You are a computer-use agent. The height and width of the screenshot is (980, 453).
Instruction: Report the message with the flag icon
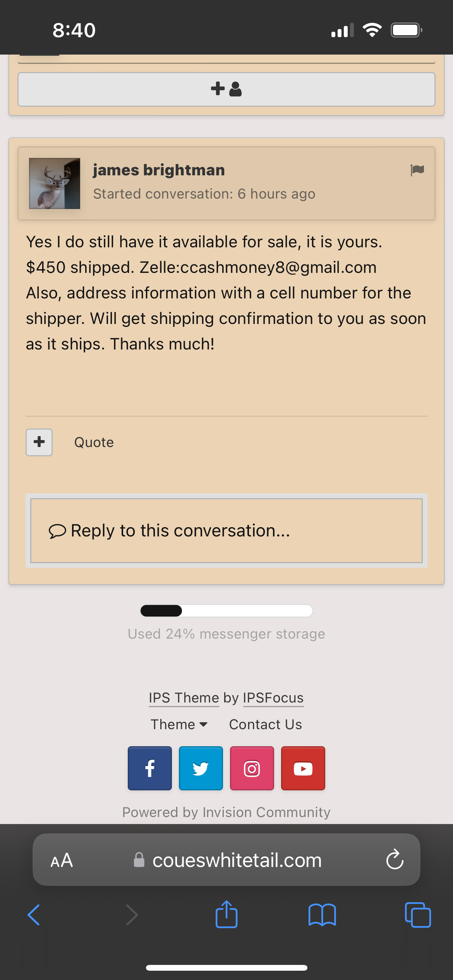[417, 170]
